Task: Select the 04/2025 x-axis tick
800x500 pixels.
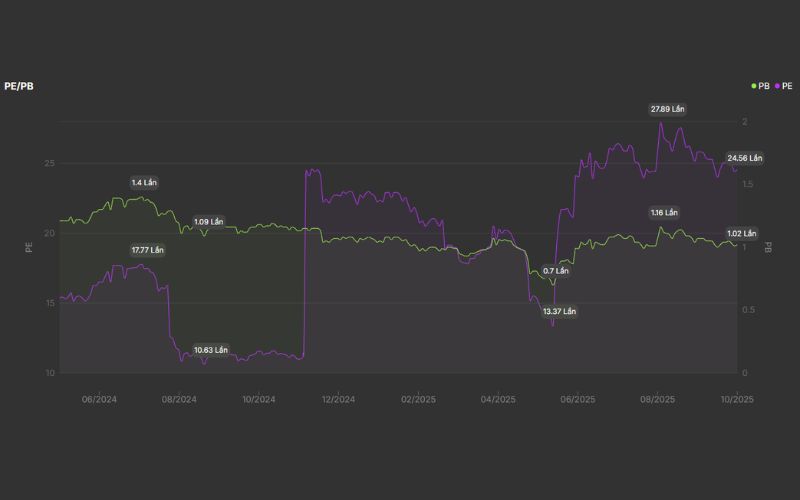Action: click(x=498, y=399)
